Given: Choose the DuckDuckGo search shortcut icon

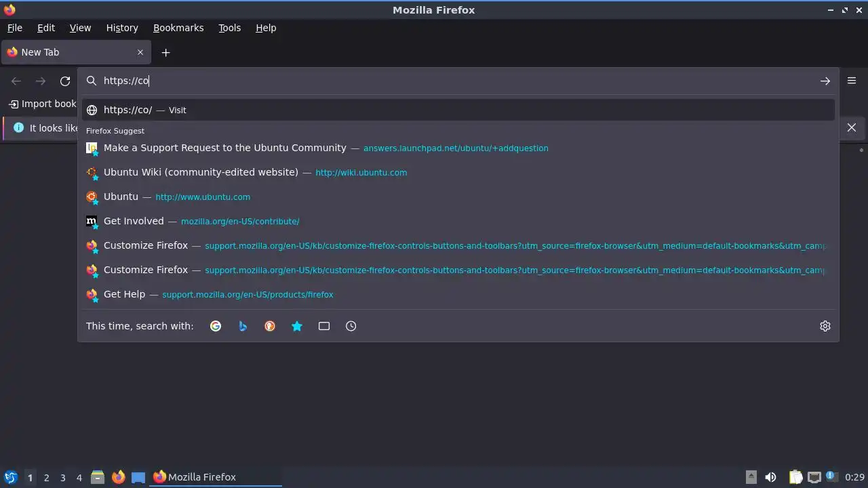Looking at the screenshot, I should (270, 326).
